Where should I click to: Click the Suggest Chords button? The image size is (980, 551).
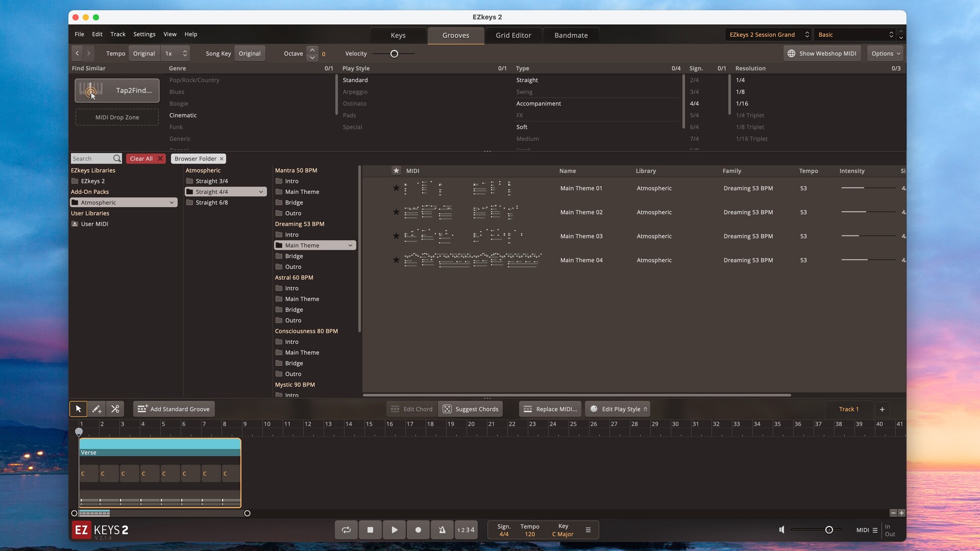(x=471, y=409)
